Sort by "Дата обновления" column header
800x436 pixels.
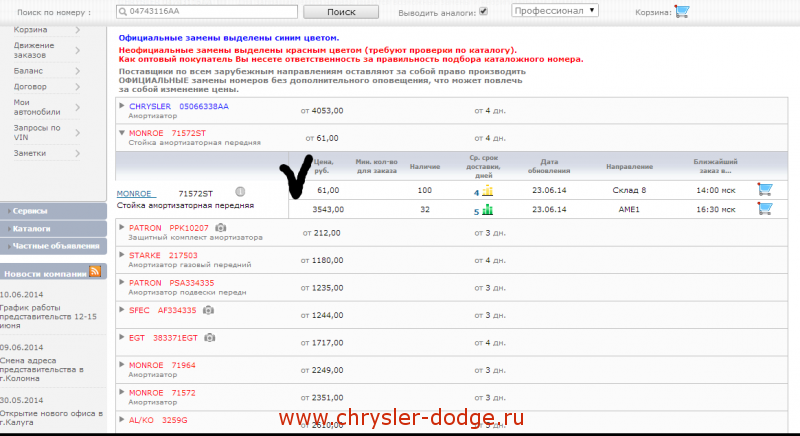549,166
